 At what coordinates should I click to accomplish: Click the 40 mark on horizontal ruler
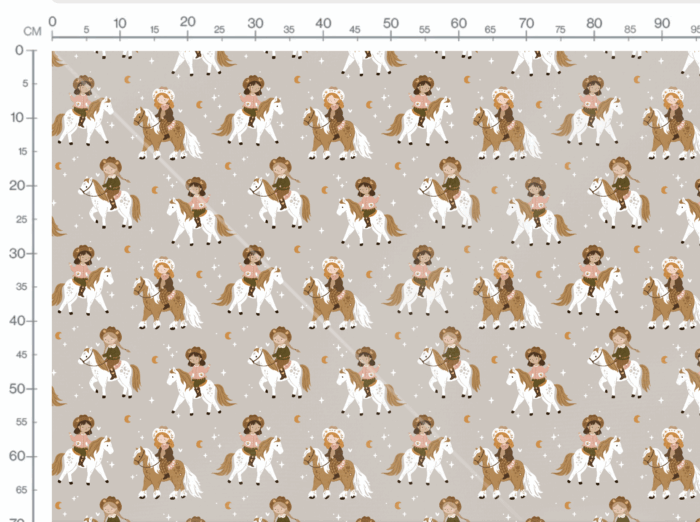pyautogui.click(x=323, y=23)
